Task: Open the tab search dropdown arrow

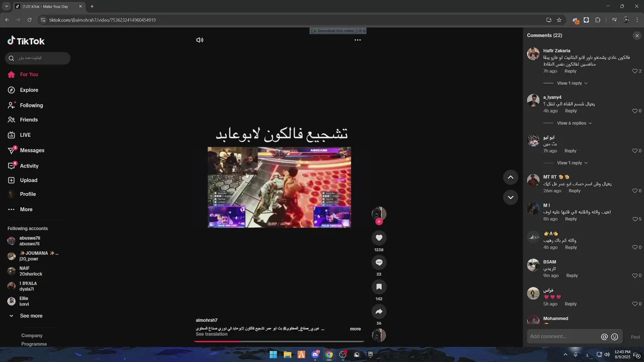Action: point(6,7)
